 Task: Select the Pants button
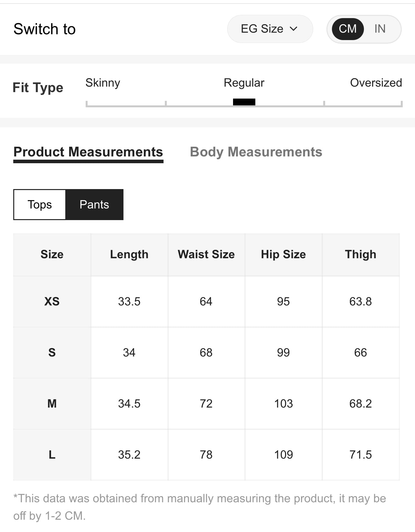click(x=94, y=205)
